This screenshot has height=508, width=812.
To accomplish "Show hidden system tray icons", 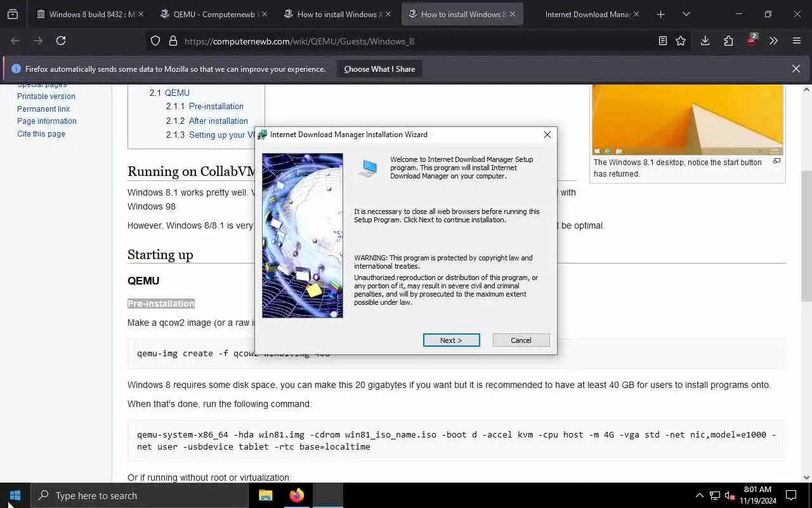I will [x=699, y=495].
